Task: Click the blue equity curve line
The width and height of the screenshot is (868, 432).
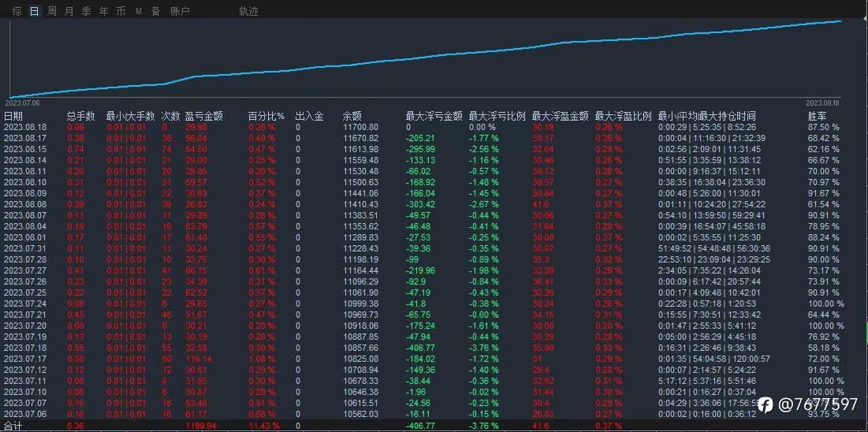Action: [x=427, y=58]
